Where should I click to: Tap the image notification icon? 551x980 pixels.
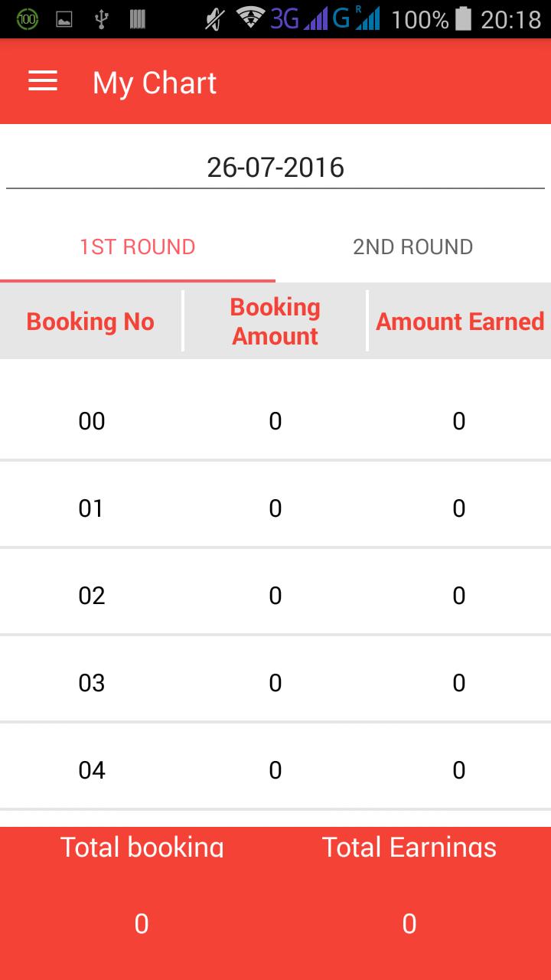coord(64,20)
